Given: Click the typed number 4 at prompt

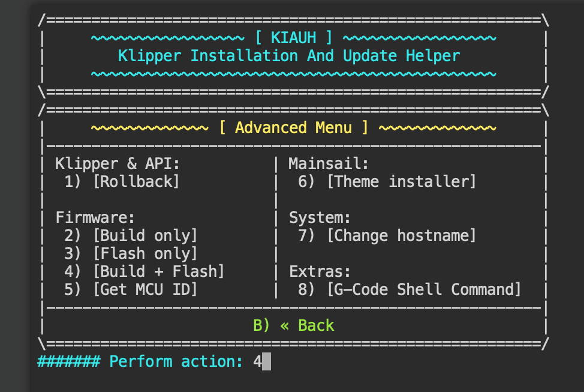Looking at the screenshot, I should pos(257,361).
